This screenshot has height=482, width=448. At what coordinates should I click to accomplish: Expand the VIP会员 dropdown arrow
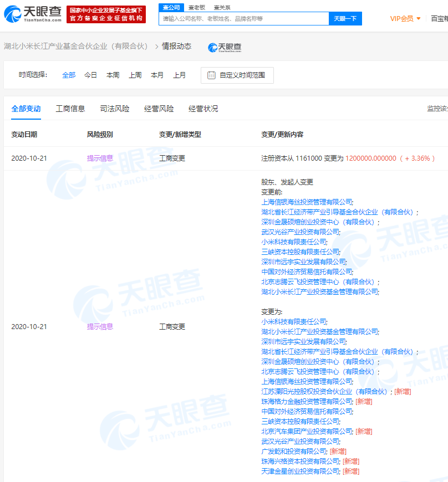pyautogui.click(x=419, y=19)
